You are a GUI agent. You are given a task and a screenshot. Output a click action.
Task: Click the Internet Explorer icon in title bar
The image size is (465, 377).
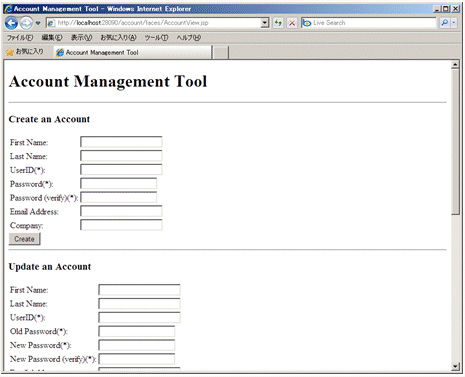click(8, 9)
